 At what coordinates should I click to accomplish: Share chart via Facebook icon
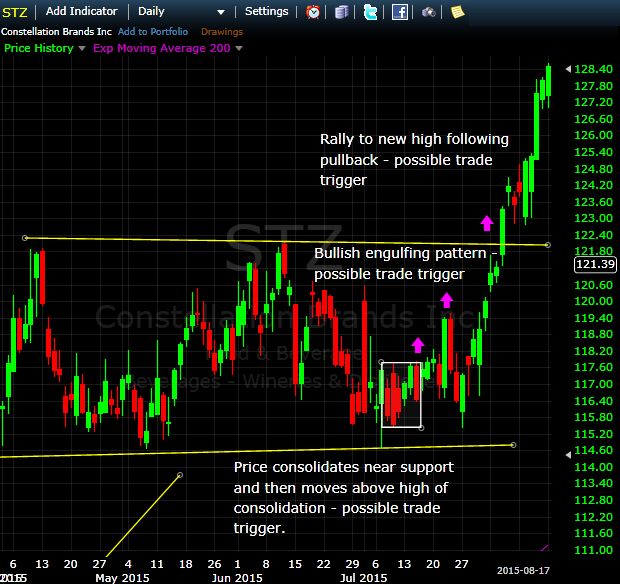point(400,12)
